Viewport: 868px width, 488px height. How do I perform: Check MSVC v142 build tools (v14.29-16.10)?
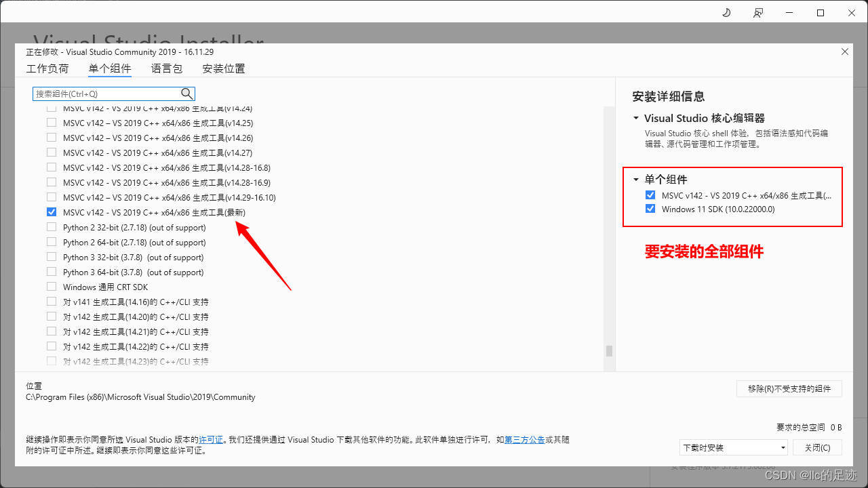point(52,197)
